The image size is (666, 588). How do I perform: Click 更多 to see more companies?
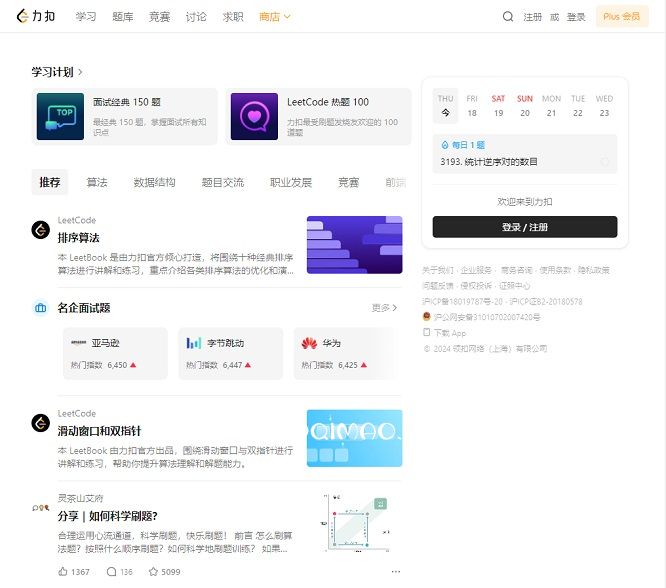(x=384, y=308)
